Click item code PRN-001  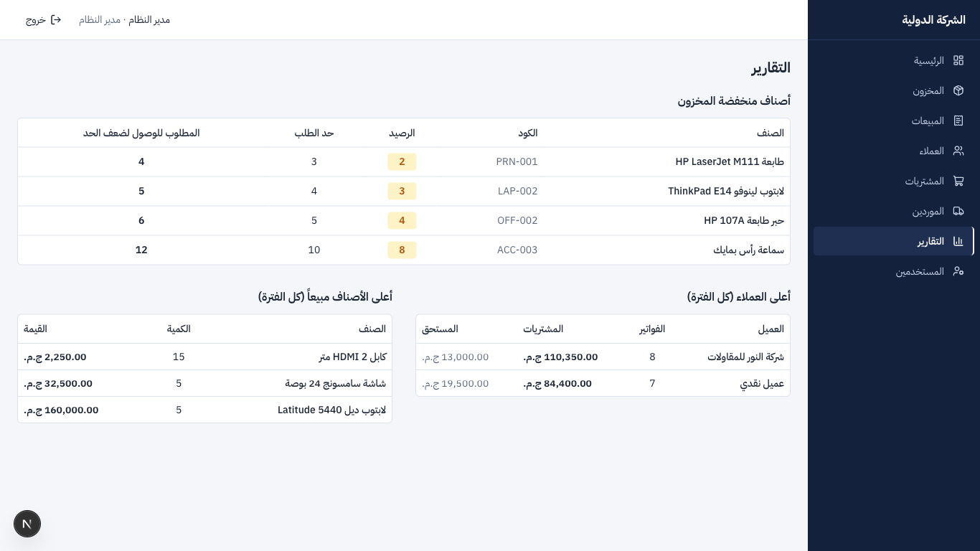[x=517, y=161]
